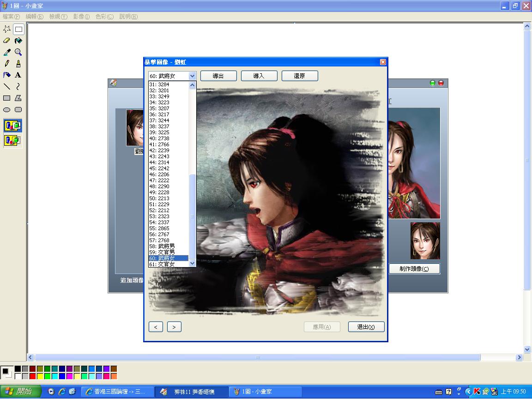The image size is (532, 399).
Task: Open the 60: 武將女 combo box arrow
Action: tap(193, 76)
